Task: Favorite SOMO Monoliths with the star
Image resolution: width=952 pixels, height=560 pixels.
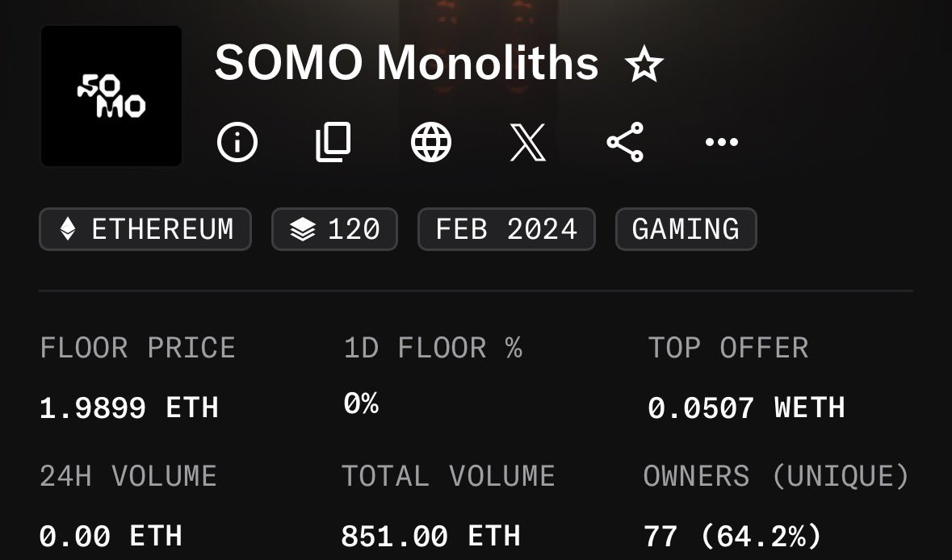Action: 644,65
